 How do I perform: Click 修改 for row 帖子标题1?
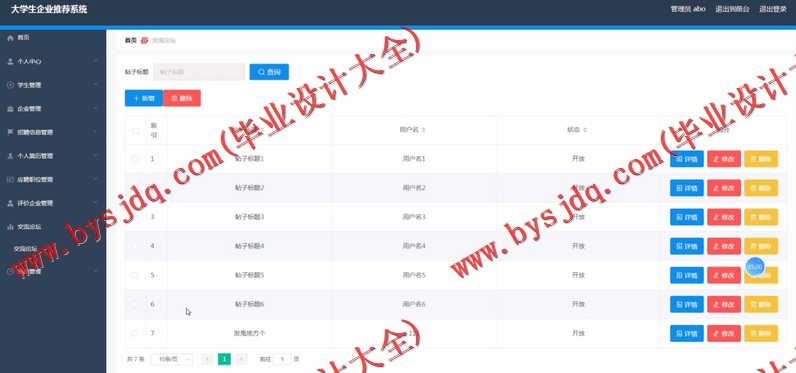tap(724, 159)
